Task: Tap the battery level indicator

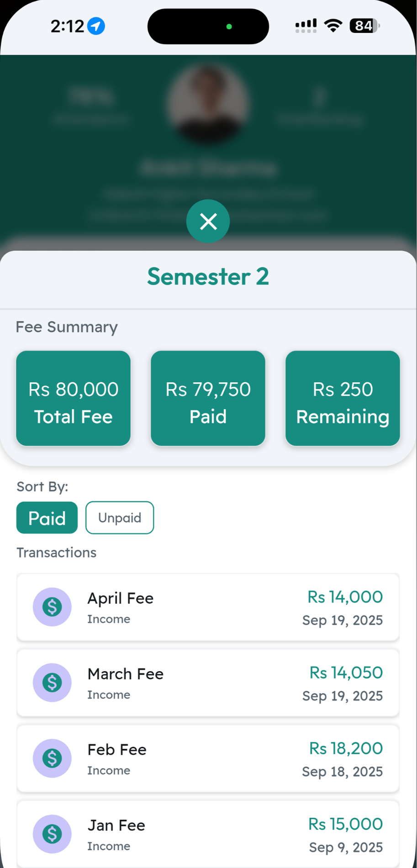Action: 364,26
